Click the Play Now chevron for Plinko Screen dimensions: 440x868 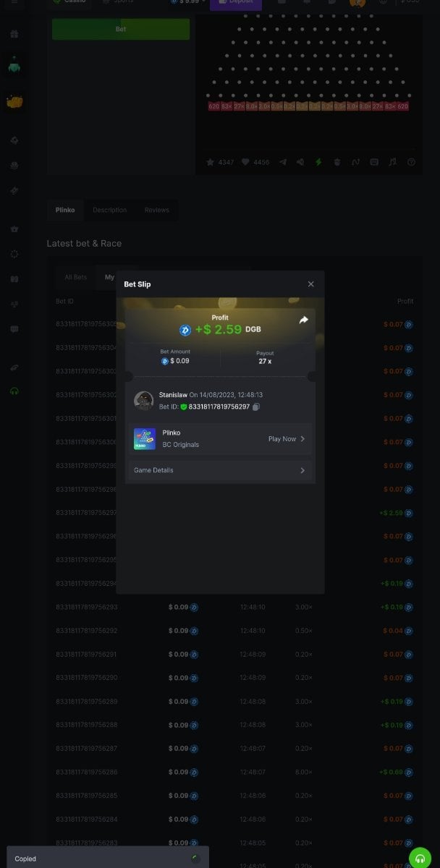coord(302,439)
